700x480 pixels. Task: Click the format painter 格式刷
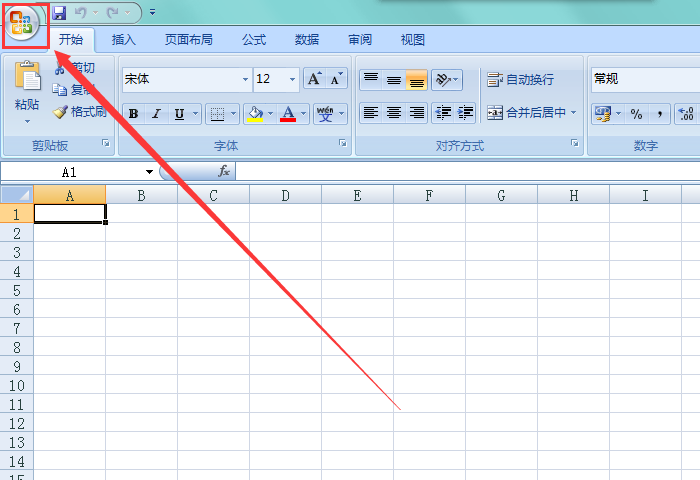pos(79,112)
